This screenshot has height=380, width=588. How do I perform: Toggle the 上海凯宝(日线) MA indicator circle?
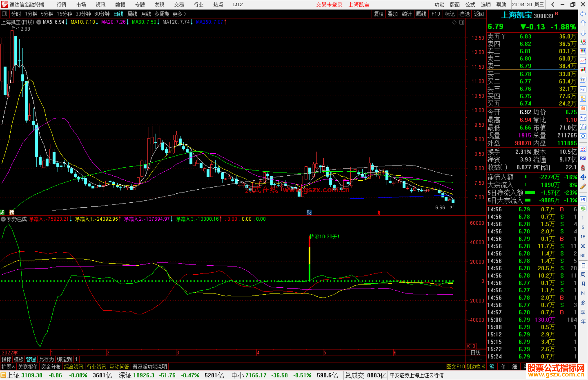39,22
